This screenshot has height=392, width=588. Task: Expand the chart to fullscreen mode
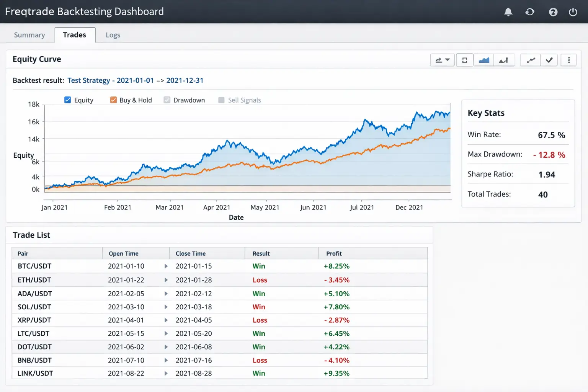(464, 60)
